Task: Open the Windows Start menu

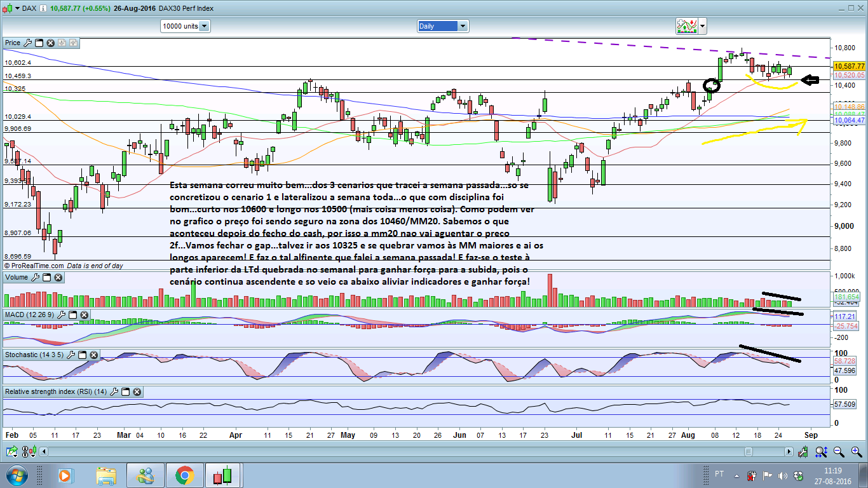Action: coord(16,475)
